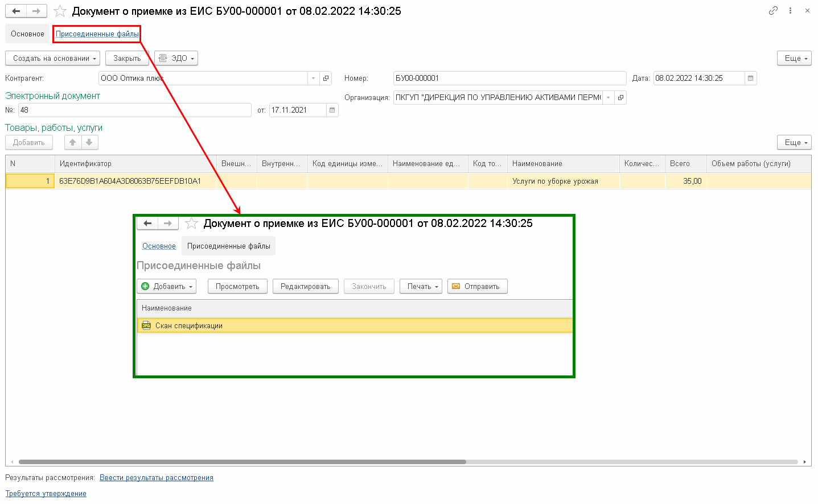Viewport: 818px width, 504px height.
Task: Click the Всего column header
Action: (x=686, y=164)
